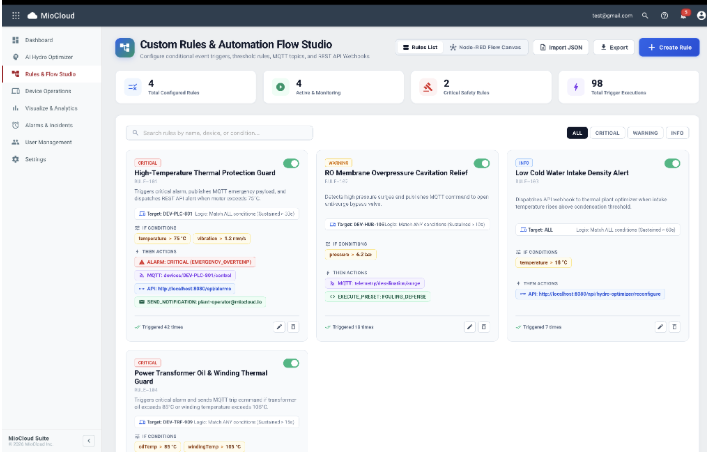Open the search icon in top bar
707x452 pixels.
click(645, 15)
